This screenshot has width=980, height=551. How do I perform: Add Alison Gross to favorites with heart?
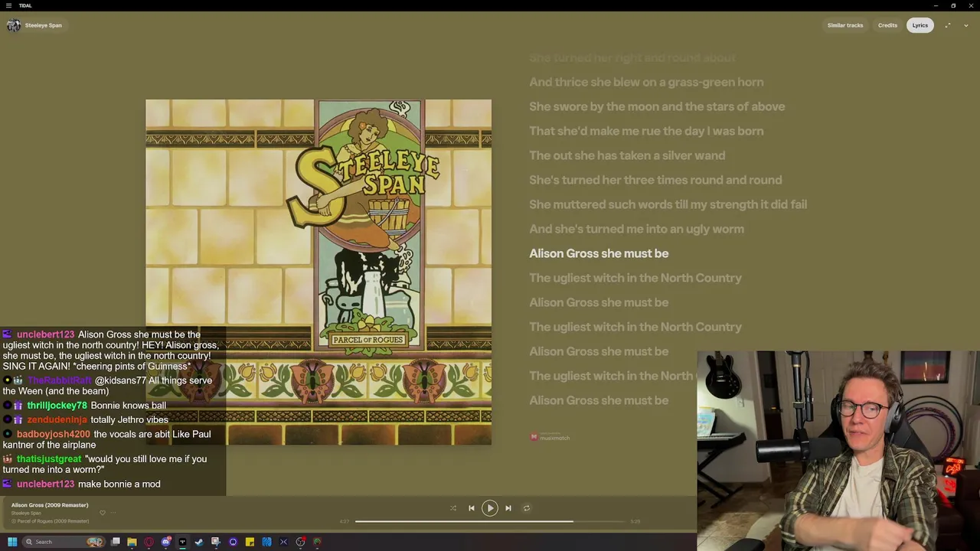[102, 513]
